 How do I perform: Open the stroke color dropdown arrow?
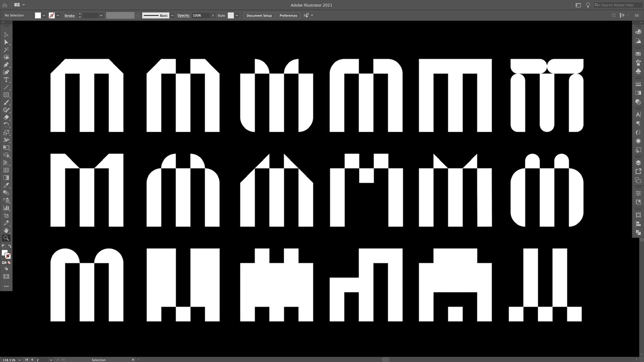58,15
